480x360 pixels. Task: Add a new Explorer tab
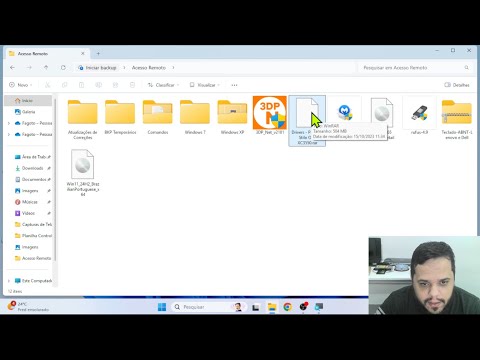98,54
